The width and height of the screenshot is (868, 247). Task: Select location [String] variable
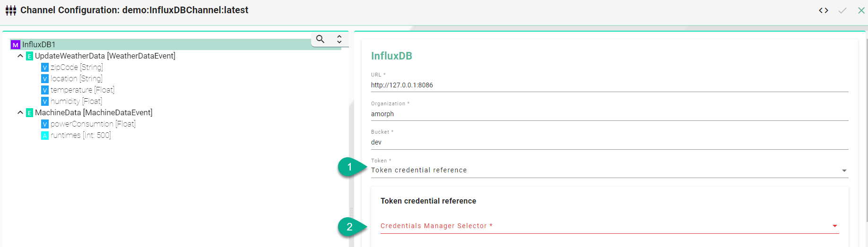(77, 79)
